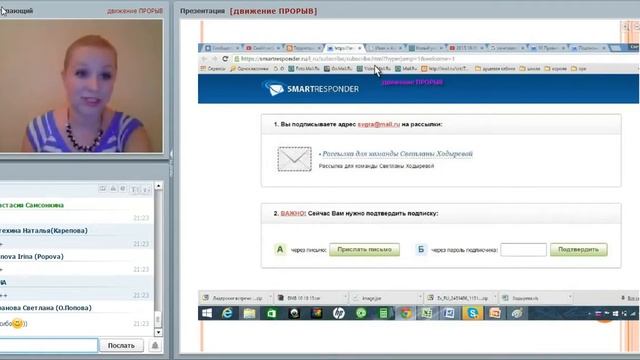Select the active smartresponder browser tab

(x=343, y=48)
